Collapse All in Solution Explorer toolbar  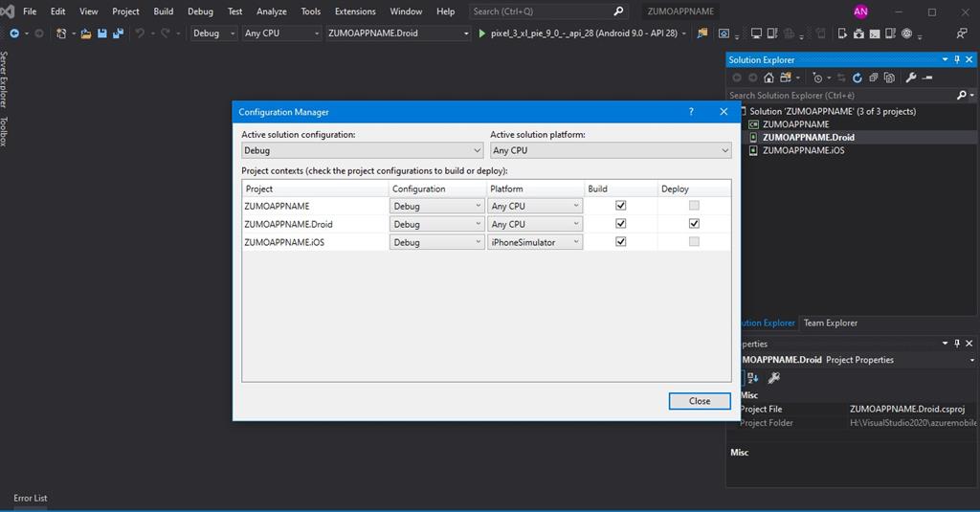click(x=874, y=78)
